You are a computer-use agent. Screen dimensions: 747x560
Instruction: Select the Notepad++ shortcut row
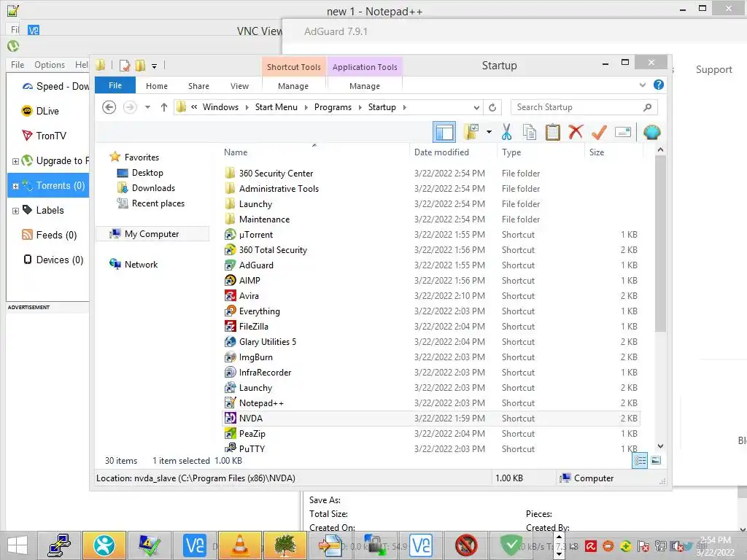[431, 402]
